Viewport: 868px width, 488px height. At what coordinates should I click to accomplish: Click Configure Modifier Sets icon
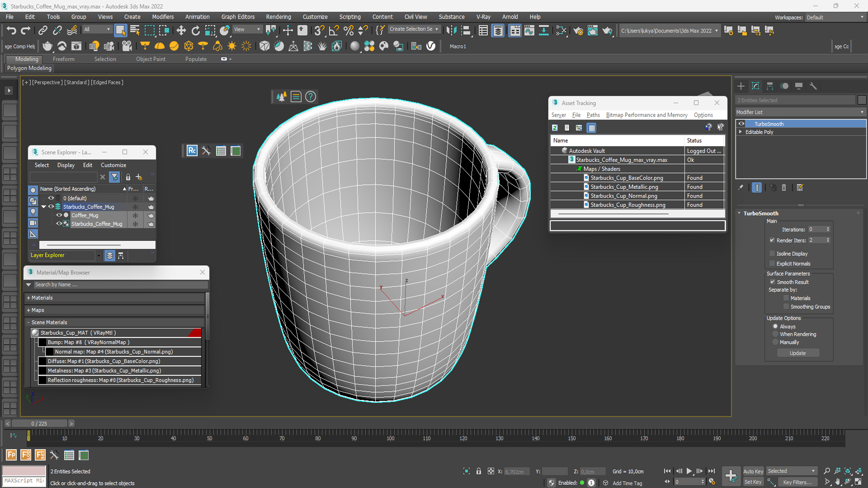tap(800, 188)
